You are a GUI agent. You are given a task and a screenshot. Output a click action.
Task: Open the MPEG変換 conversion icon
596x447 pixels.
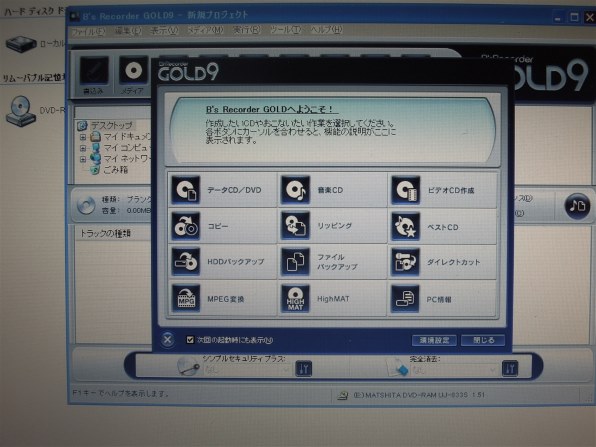click(185, 298)
